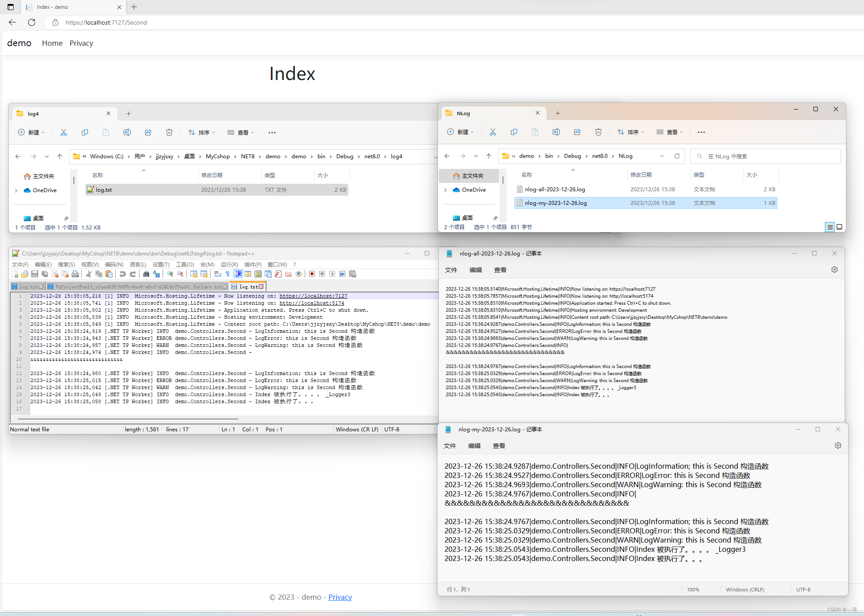Screen dimensions: 864x616
Task: Click the https://localhost:7127 link in Notepad++
Action: 314,296
